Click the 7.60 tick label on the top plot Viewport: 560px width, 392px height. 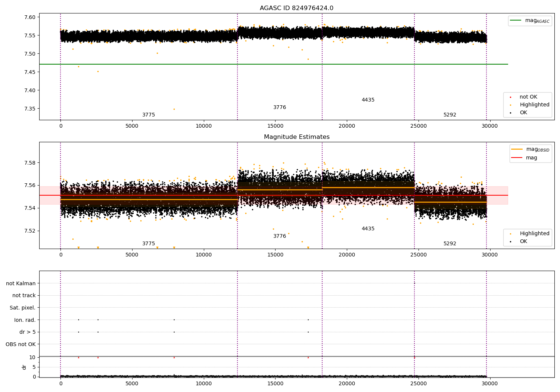click(x=30, y=17)
